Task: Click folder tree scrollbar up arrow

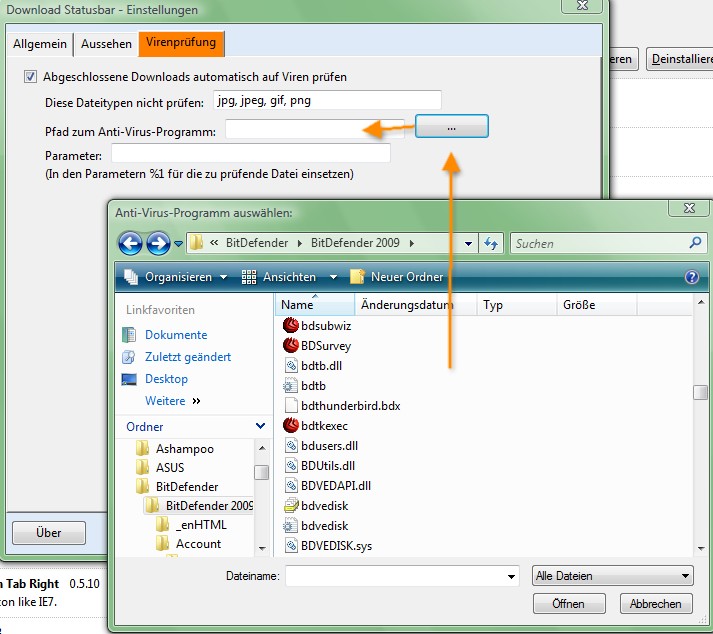Action: pos(262,448)
